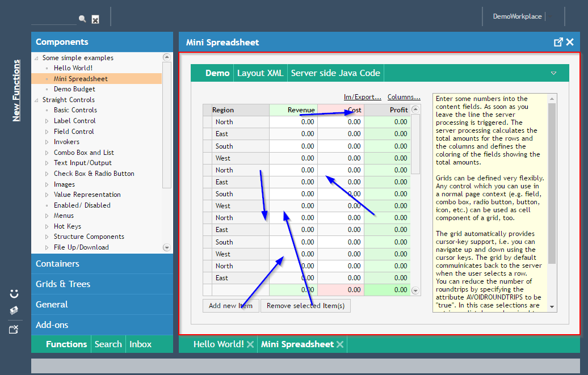Screen dimensions: 588x375
Task: Open the Im/Export... link
Action: tap(363, 97)
